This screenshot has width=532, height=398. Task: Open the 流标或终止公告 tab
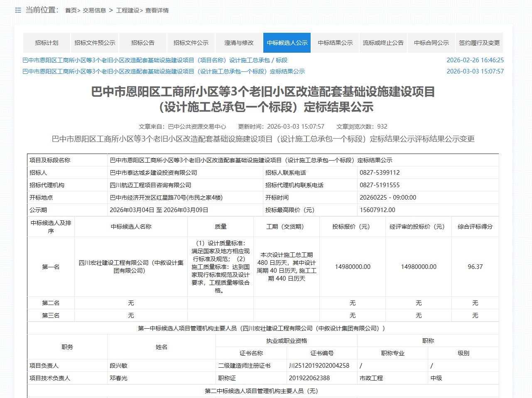click(x=383, y=43)
